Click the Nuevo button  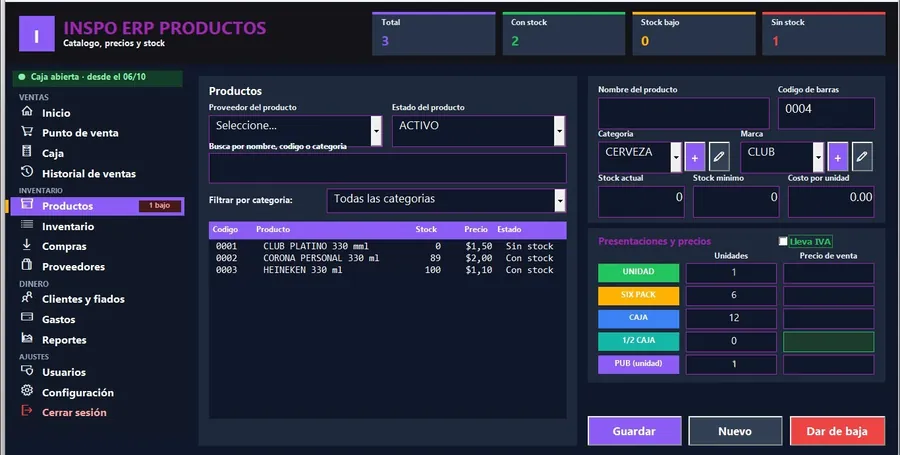[735, 431]
